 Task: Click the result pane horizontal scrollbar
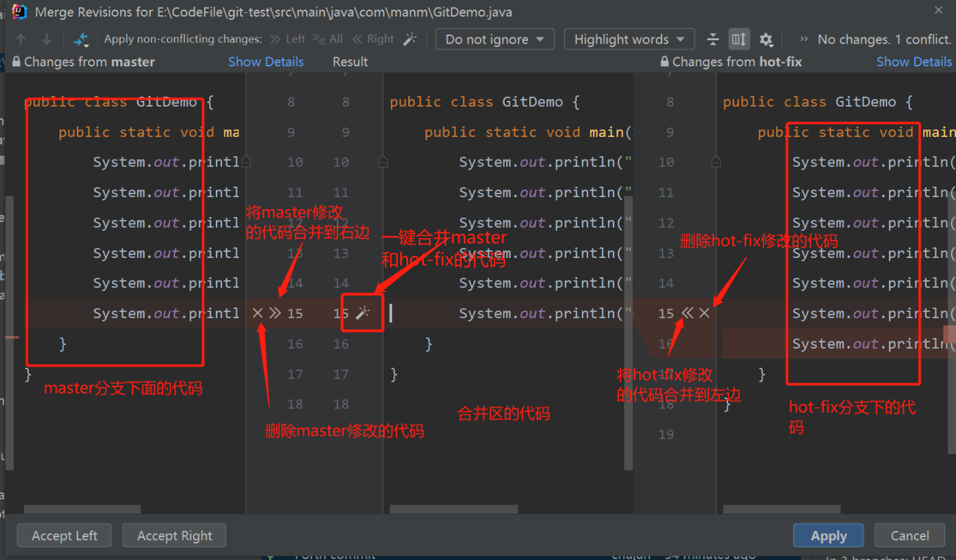(x=454, y=509)
